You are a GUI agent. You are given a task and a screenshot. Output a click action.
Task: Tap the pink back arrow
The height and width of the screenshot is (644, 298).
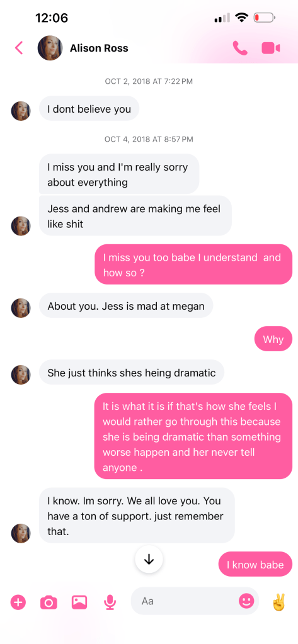(19, 48)
